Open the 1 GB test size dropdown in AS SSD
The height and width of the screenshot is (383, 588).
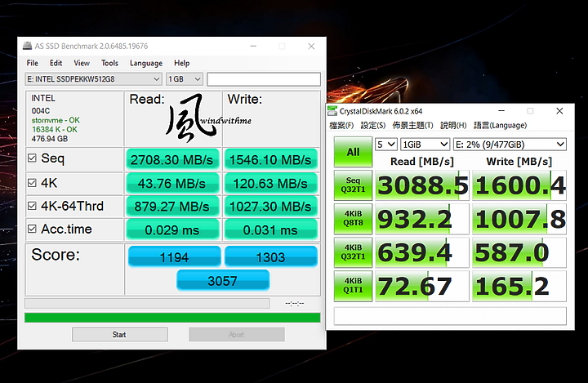185,79
